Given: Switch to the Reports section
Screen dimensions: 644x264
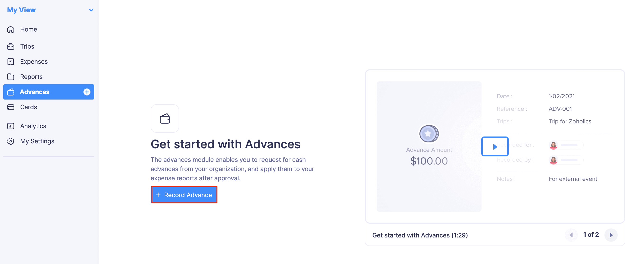Looking at the screenshot, I should click(31, 77).
